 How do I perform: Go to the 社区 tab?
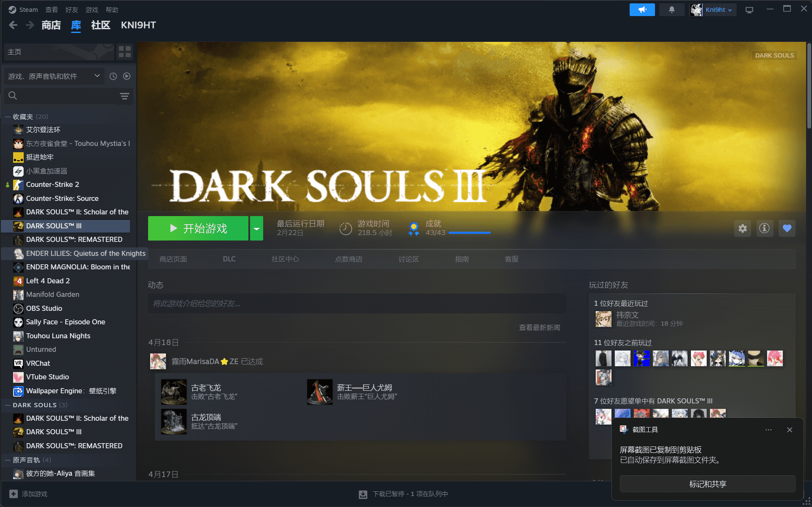(x=101, y=25)
